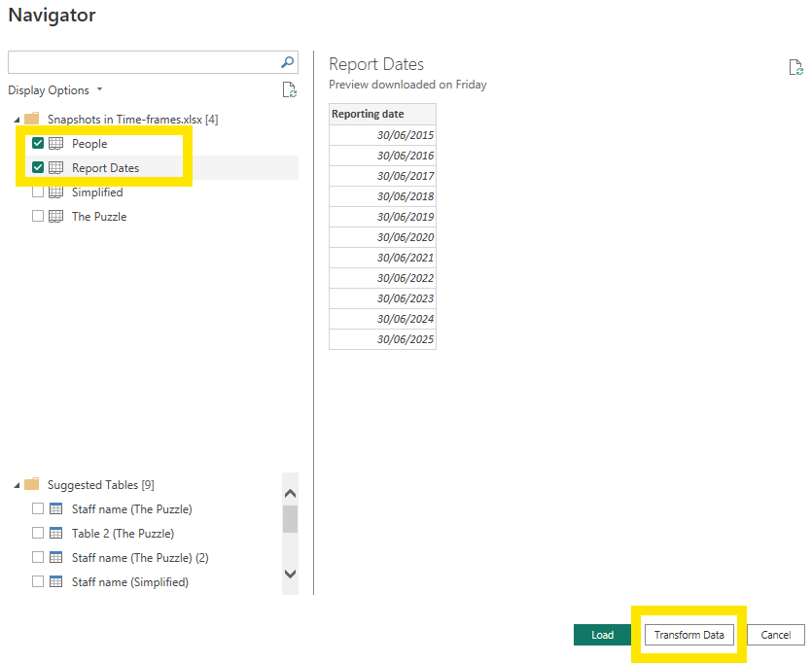Click the table icon next to Simplified
This screenshot has width=812, height=663.
pos(55,192)
